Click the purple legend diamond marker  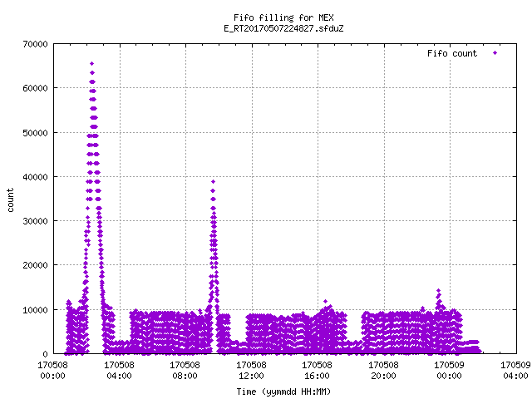coord(495,53)
